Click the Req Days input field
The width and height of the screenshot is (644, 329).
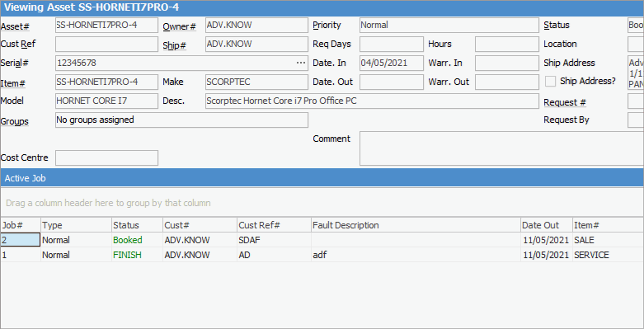tap(392, 44)
